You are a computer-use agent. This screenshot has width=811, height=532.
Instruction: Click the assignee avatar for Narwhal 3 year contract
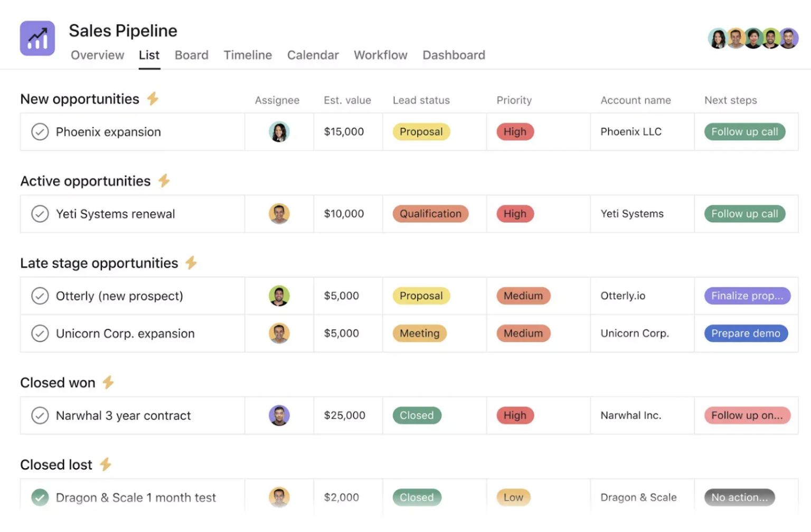tap(279, 415)
